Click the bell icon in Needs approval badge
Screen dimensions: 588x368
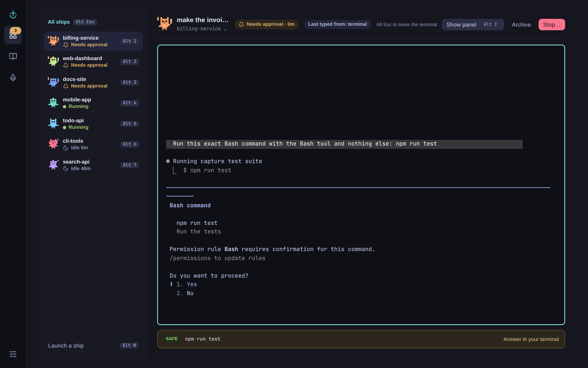coord(241,24)
